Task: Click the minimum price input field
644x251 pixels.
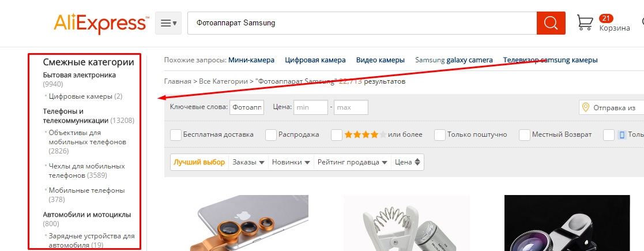Action: tap(311, 107)
